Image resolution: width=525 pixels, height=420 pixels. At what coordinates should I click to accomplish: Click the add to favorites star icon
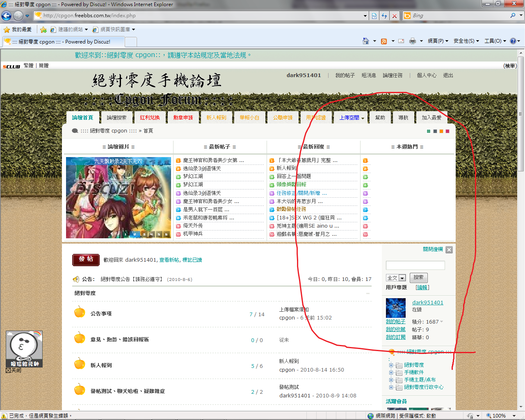point(43,30)
